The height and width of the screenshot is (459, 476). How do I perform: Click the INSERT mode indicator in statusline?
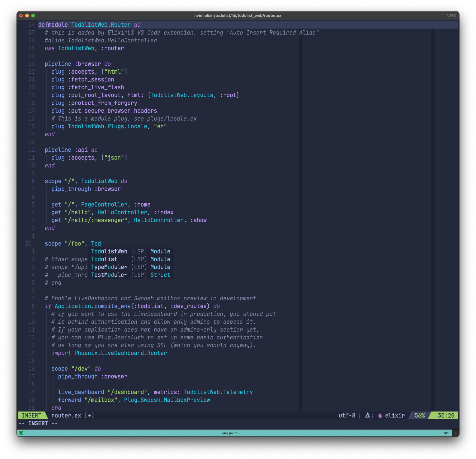[32, 415]
